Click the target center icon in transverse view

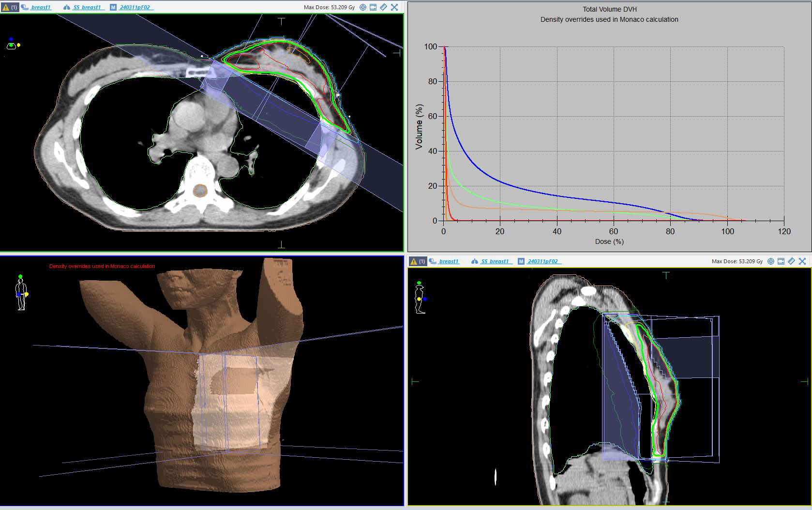(363, 7)
